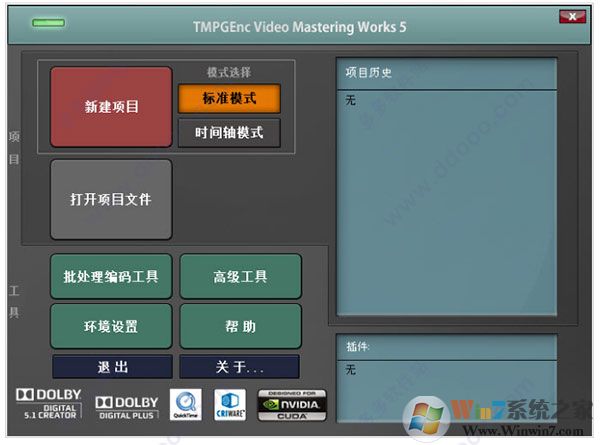Click the red 新建项目 button
Image resolution: width=600 pixels, height=445 pixels.
111,107
